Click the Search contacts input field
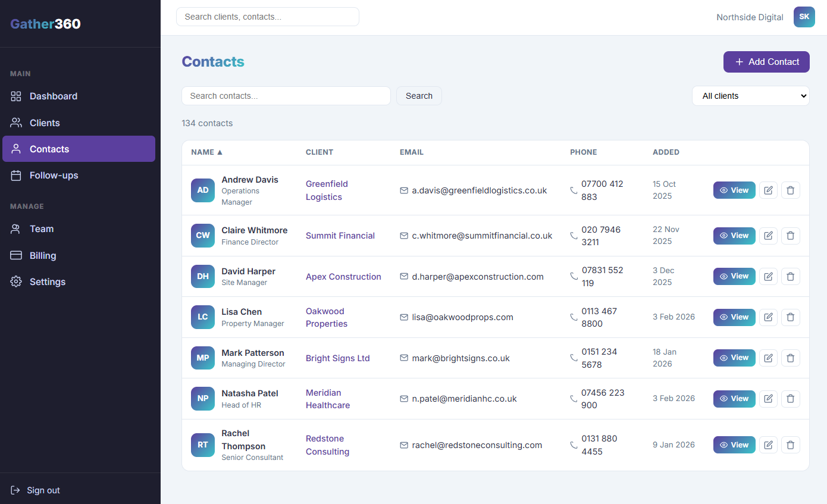The height and width of the screenshot is (504, 827). [x=286, y=95]
